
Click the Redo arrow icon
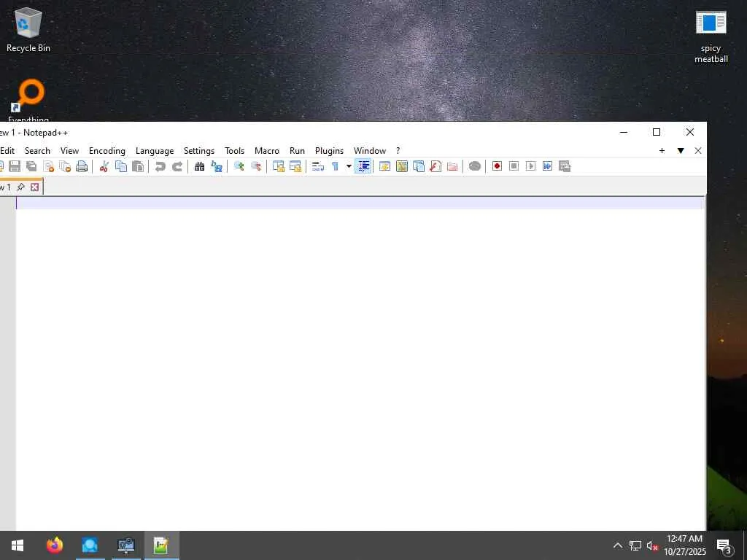(x=177, y=166)
